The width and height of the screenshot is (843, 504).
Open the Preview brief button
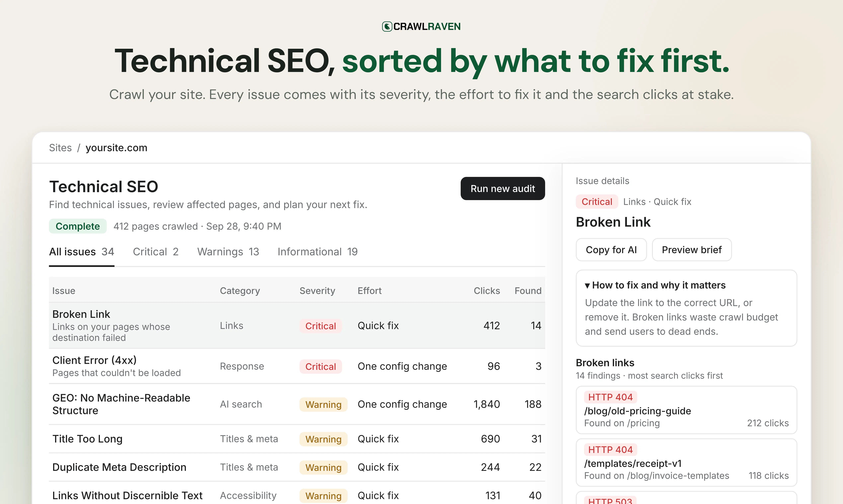(692, 250)
